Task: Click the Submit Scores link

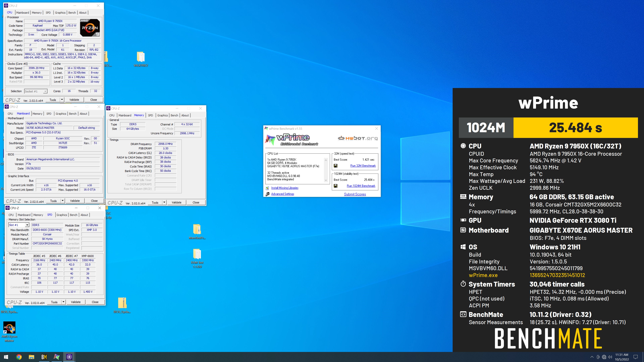Action: click(x=355, y=194)
